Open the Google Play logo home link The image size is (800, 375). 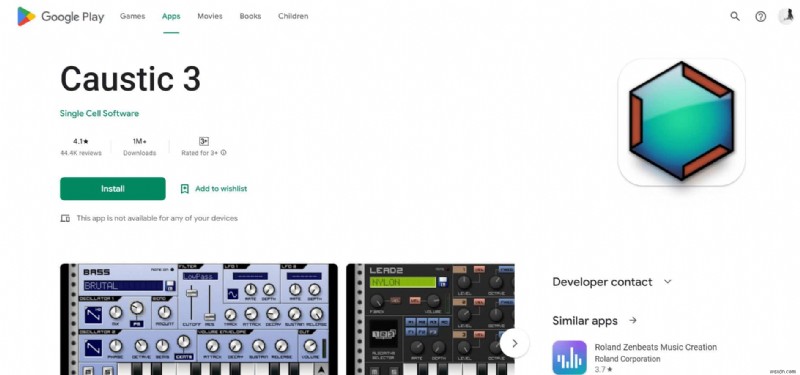tap(61, 16)
